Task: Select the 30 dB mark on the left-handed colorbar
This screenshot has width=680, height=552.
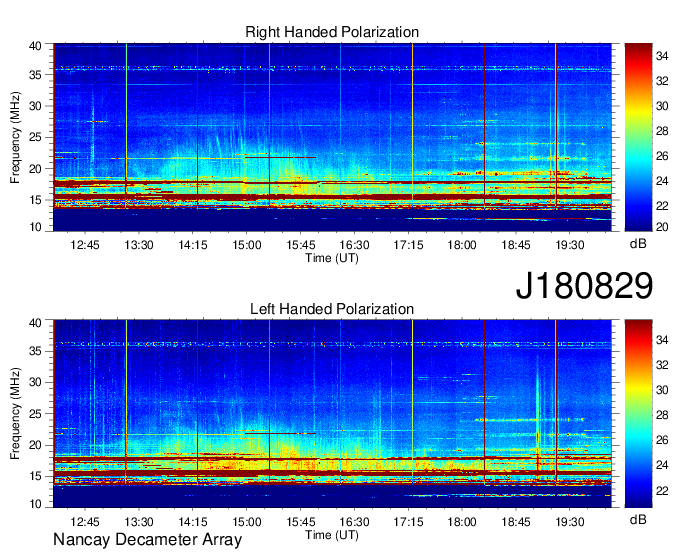Action: point(662,390)
